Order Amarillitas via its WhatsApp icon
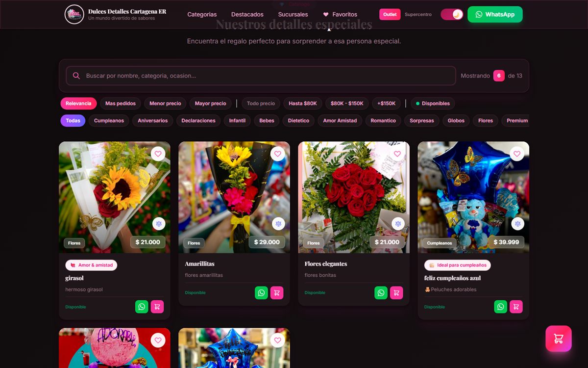This screenshot has height=368, width=588. coord(261,293)
